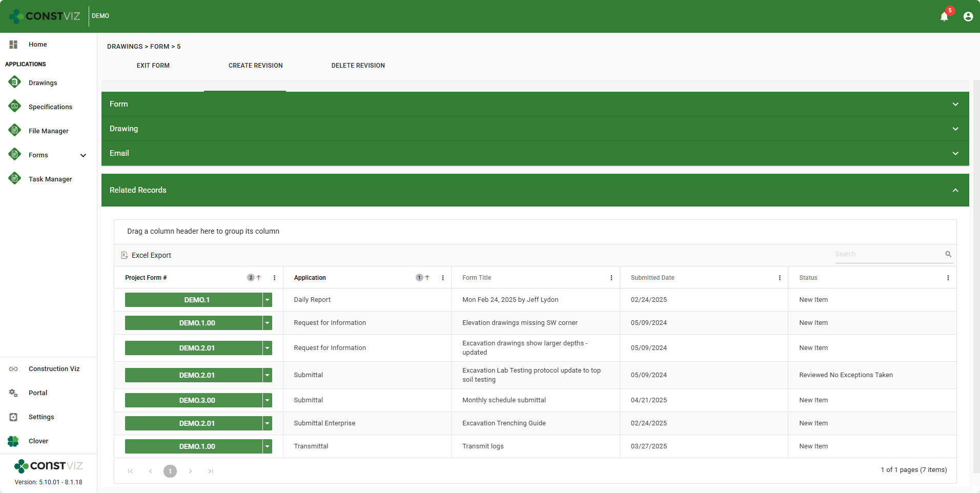980x493 pixels.
Task: Open Project Form # column menu
Action: (274, 278)
